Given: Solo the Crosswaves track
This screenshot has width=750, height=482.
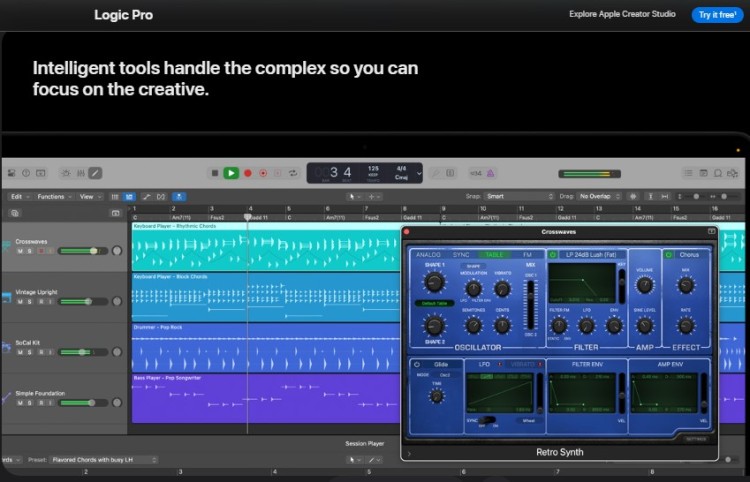Looking at the screenshot, I should pyautogui.click(x=30, y=251).
